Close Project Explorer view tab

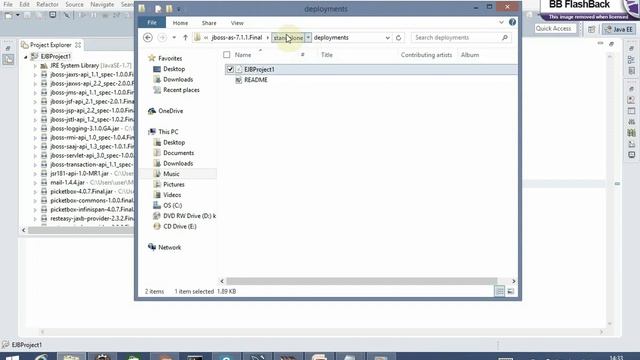point(78,45)
